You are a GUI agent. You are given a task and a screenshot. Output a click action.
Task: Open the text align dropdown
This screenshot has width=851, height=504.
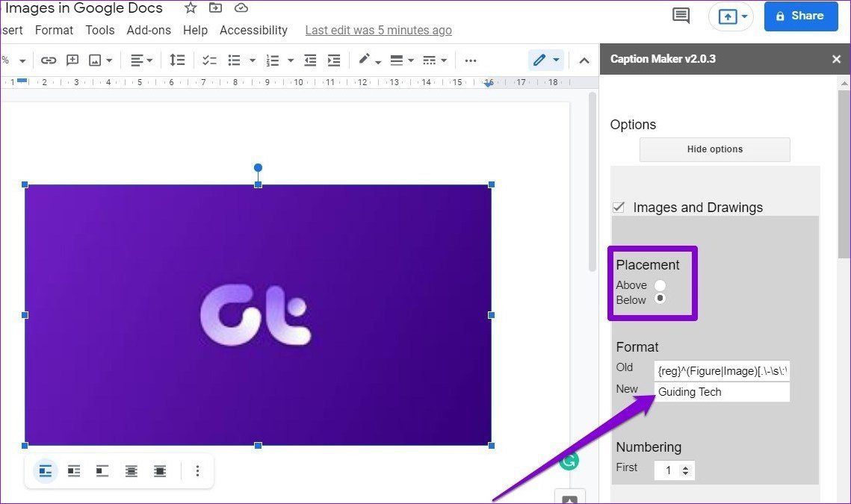coord(141,60)
